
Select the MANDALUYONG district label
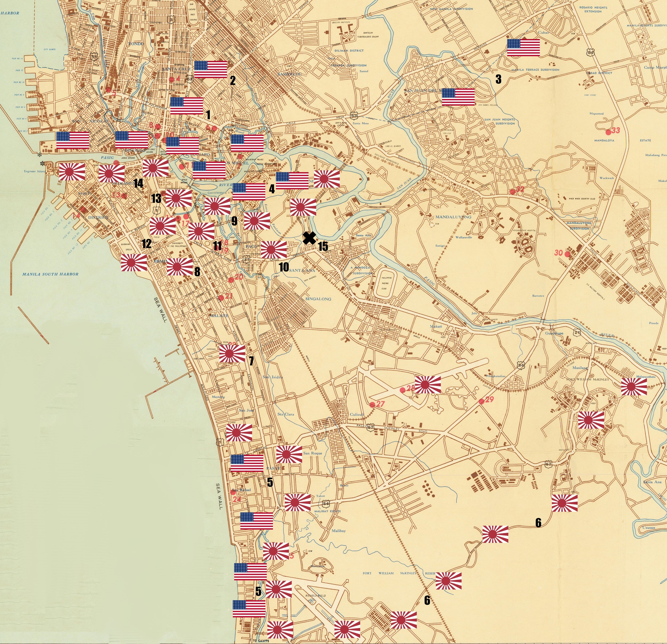453,217
